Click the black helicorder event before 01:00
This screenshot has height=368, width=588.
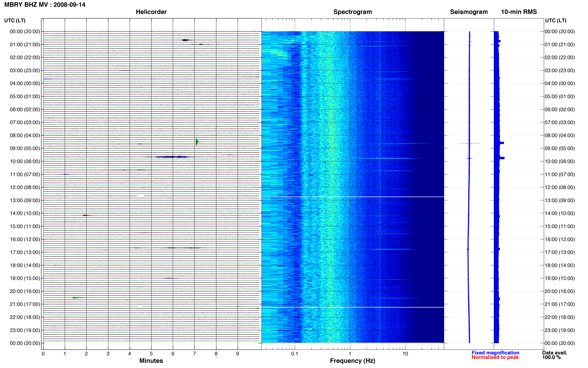coord(186,40)
